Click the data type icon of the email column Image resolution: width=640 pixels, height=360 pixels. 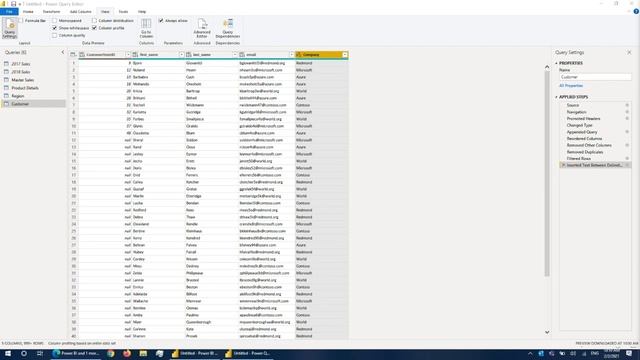pyautogui.click(x=242, y=55)
